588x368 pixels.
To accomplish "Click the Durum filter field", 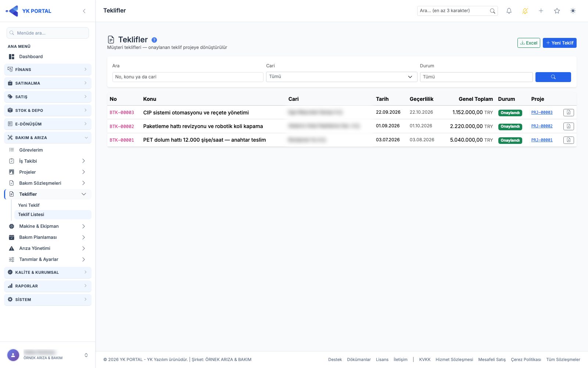I will pos(476,77).
